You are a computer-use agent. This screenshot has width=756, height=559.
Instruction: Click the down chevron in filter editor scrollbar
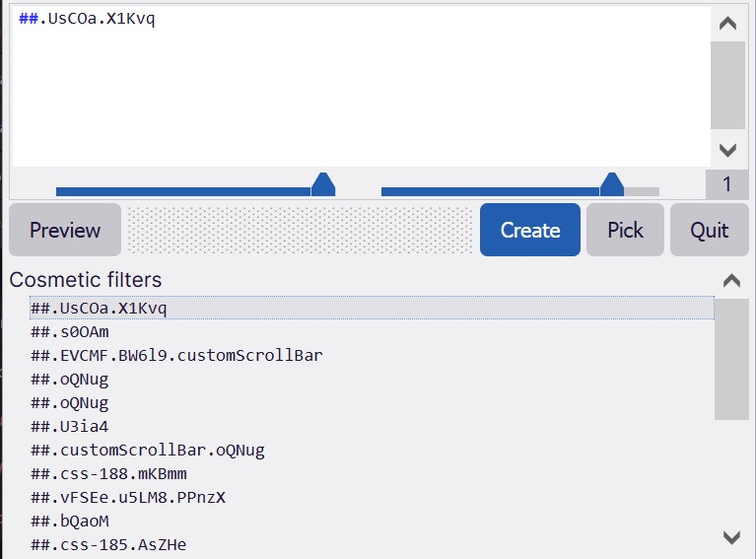727,150
